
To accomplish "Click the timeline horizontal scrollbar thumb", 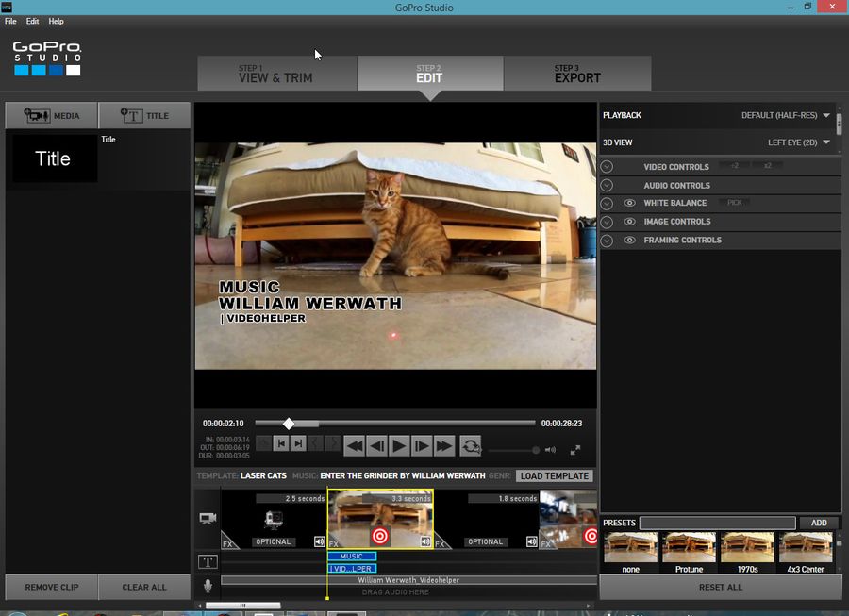I will [x=243, y=606].
